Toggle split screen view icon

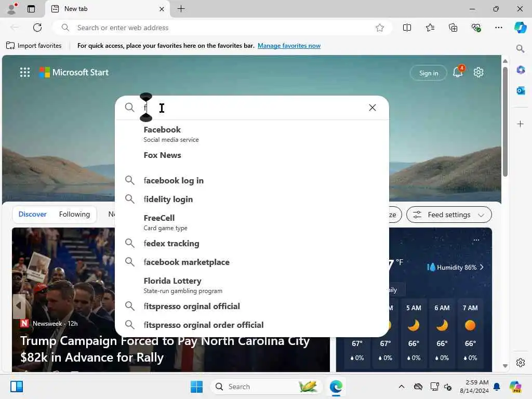(x=407, y=28)
